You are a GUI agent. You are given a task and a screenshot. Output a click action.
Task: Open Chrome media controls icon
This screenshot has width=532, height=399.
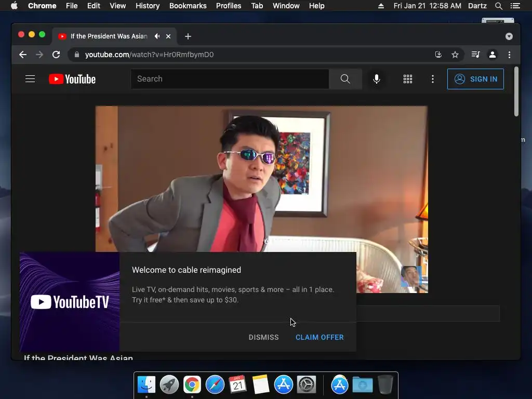tap(476, 55)
